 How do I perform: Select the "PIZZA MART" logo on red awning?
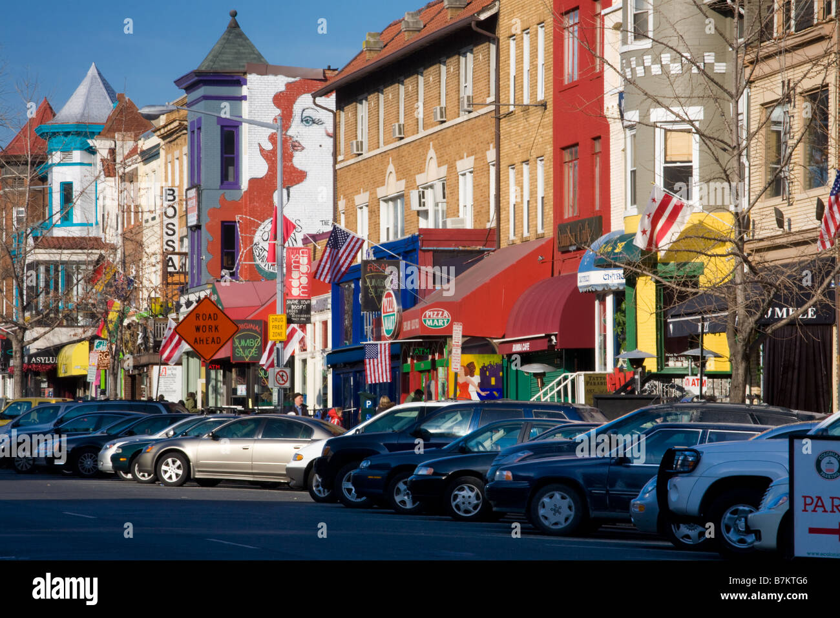[436, 318]
